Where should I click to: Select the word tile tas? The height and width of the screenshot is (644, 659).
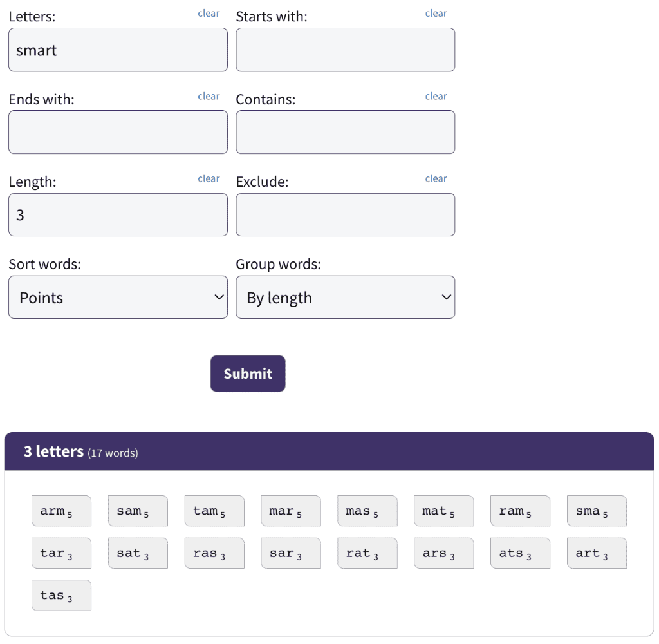(61, 595)
